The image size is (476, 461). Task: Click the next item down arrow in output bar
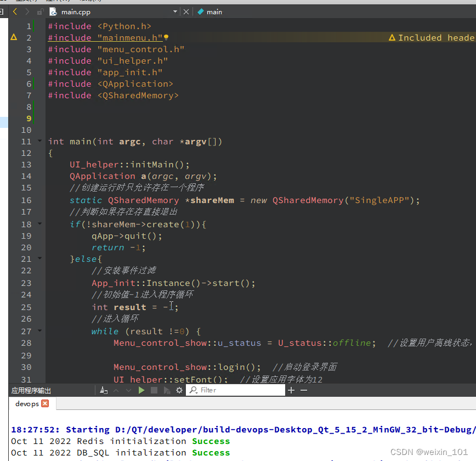128,390
